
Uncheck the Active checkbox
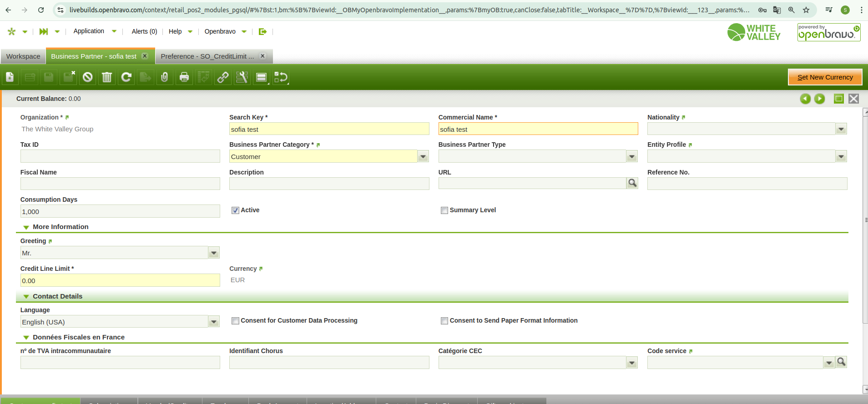(x=235, y=210)
